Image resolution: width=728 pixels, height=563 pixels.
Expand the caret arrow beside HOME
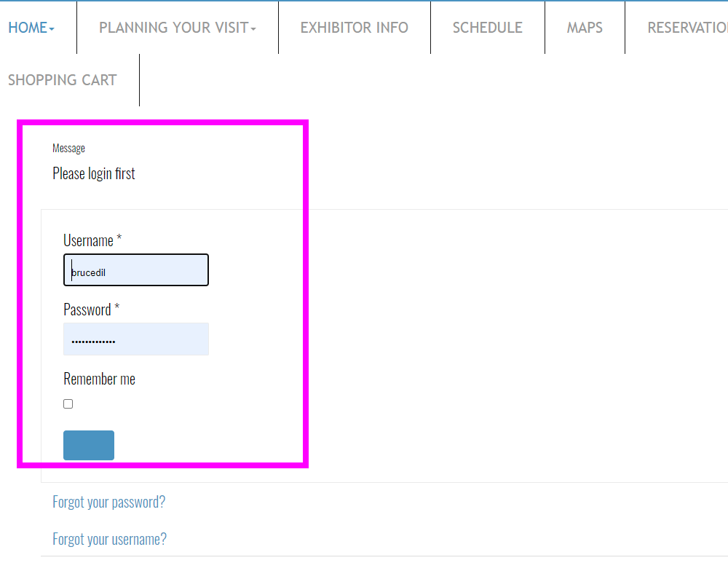52,29
